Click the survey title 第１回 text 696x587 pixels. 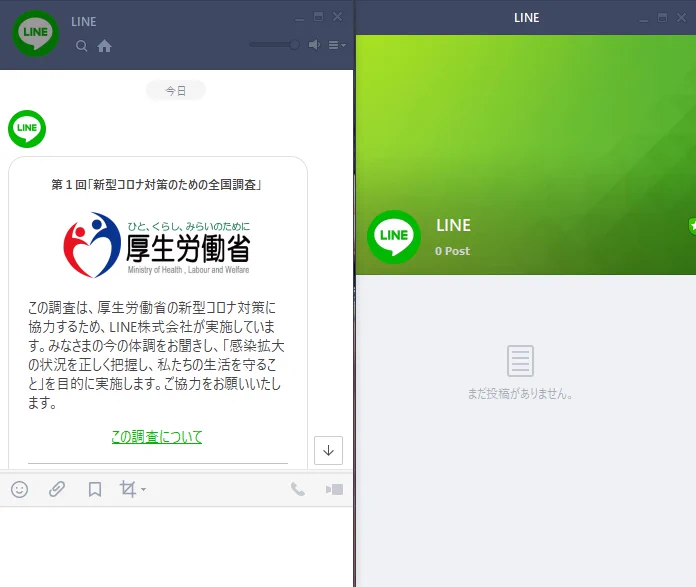coord(156,184)
